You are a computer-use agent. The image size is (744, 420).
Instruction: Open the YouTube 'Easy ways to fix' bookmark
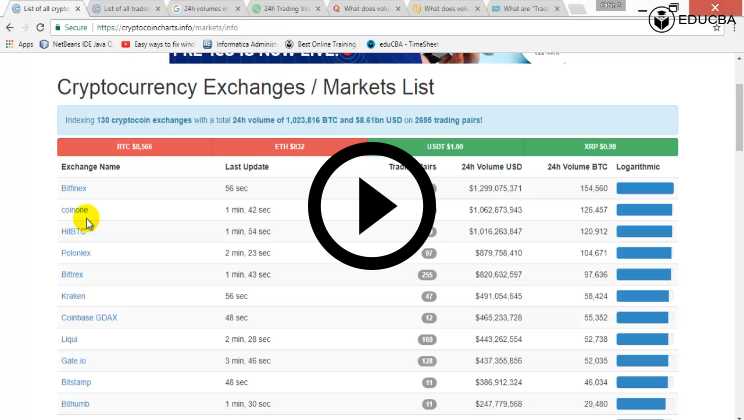tap(155, 44)
